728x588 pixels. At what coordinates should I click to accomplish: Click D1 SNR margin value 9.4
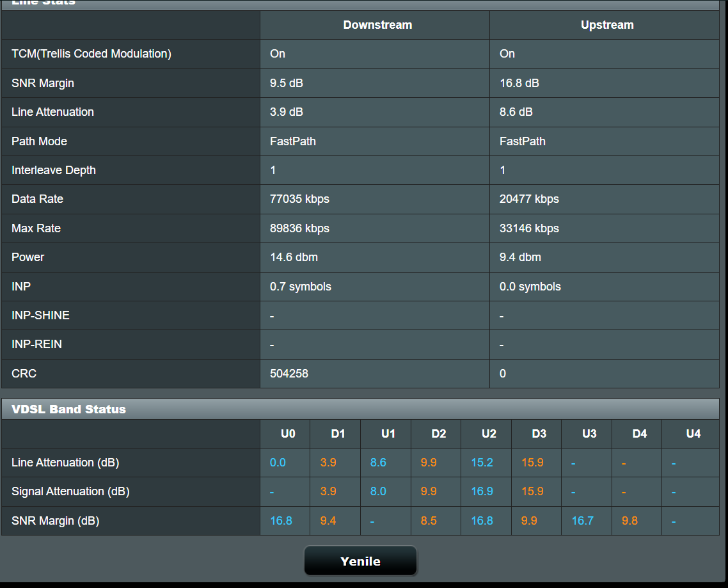click(328, 521)
